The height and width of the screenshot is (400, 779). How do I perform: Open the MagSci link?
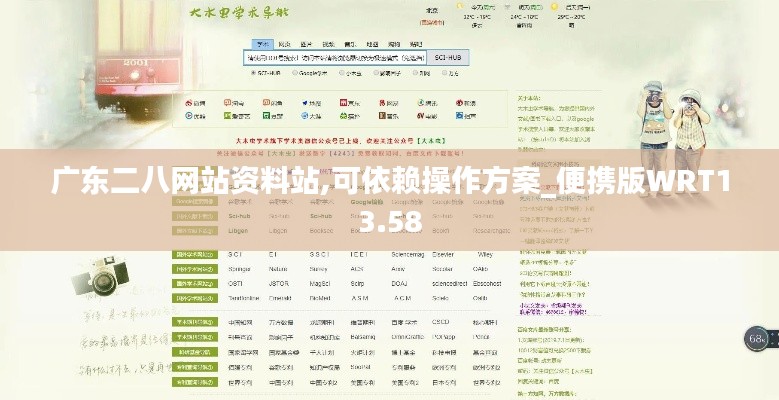coord(320,284)
